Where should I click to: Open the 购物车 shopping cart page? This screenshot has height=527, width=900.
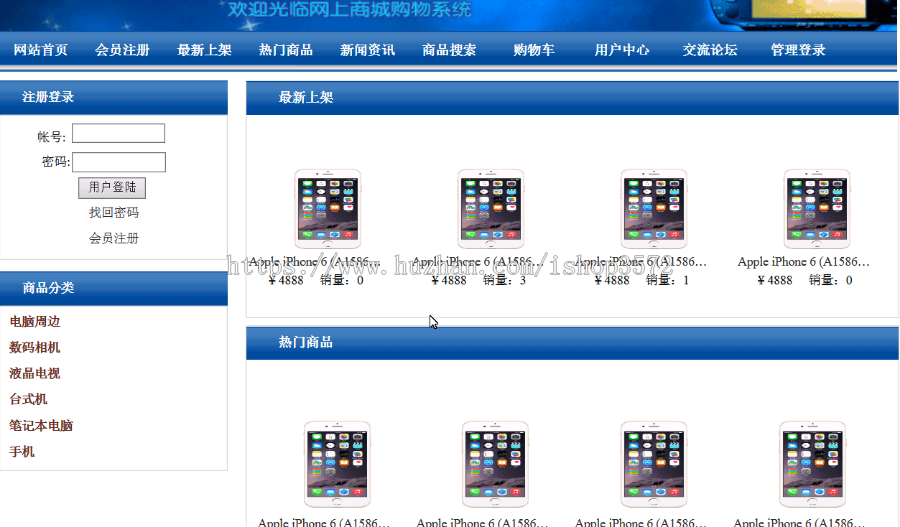click(534, 50)
